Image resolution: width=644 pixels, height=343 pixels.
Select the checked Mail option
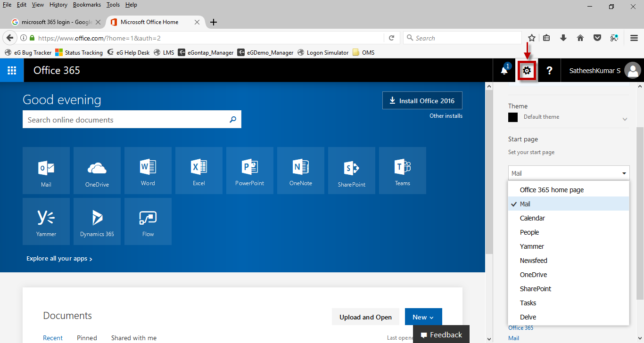[x=569, y=204]
